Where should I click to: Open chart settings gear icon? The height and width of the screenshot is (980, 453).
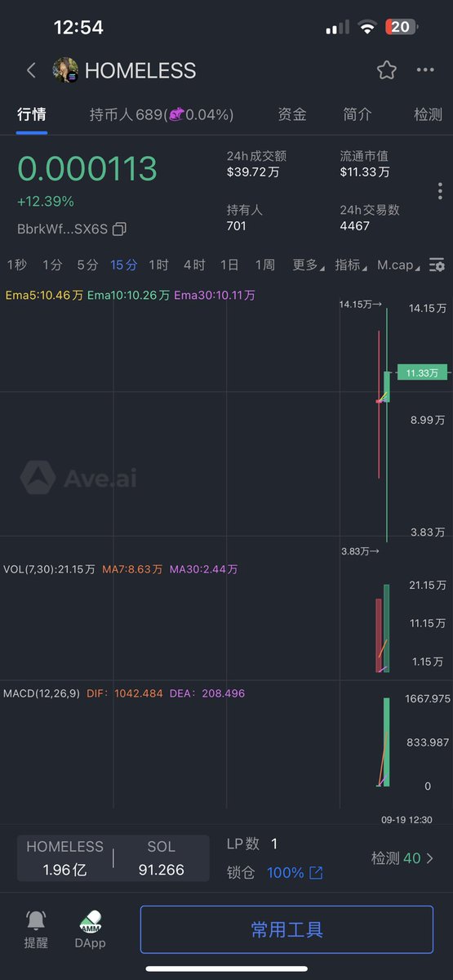(x=437, y=265)
